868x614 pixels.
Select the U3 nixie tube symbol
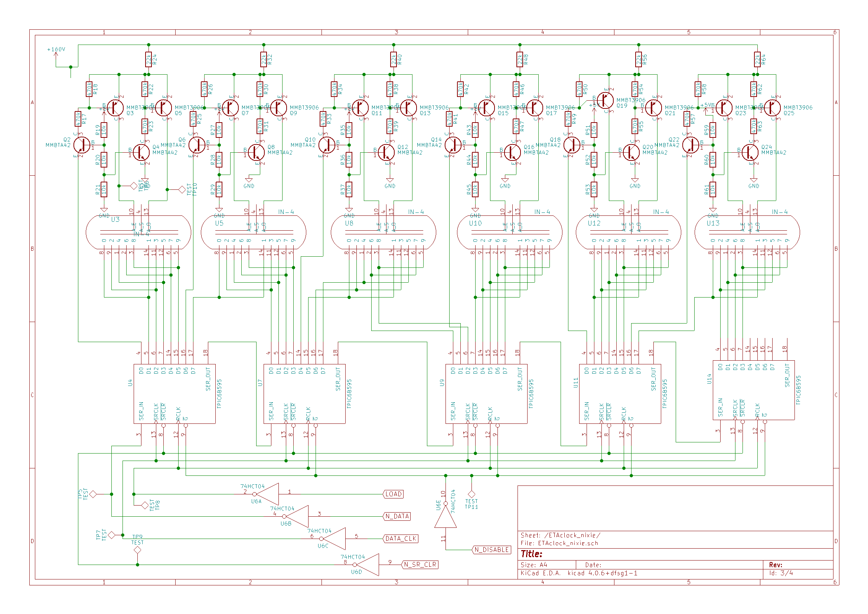(x=138, y=232)
